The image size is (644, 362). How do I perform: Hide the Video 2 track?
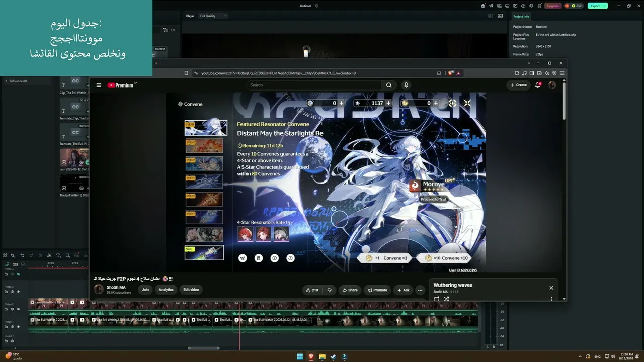tap(18, 309)
